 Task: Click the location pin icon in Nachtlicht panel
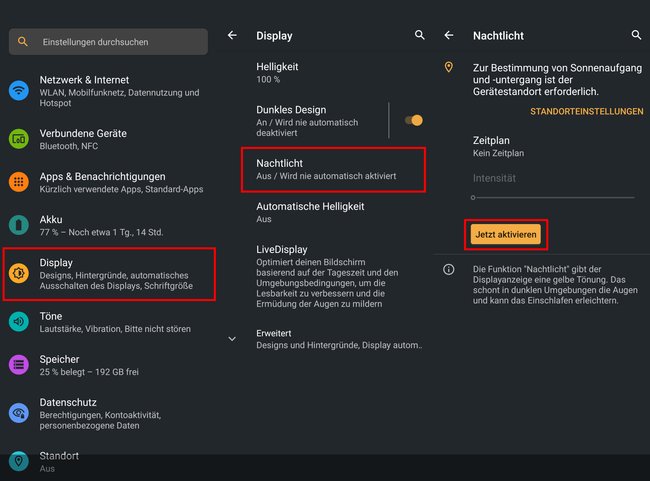[x=449, y=67]
